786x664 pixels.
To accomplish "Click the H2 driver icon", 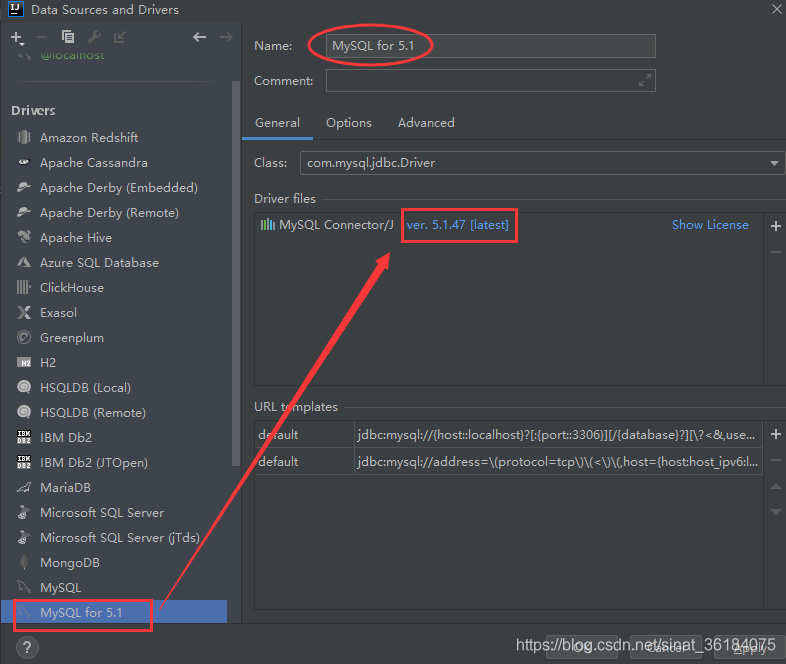I will 24,362.
